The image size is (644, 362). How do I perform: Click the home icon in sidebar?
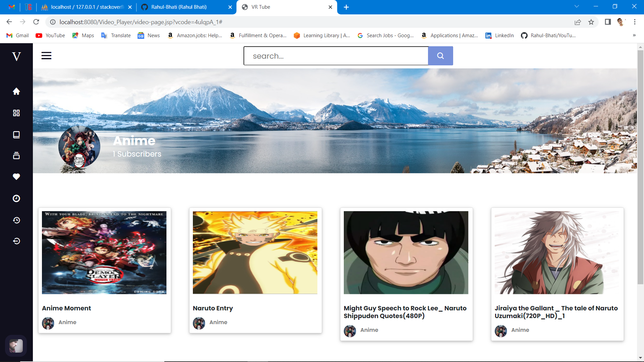point(16,92)
